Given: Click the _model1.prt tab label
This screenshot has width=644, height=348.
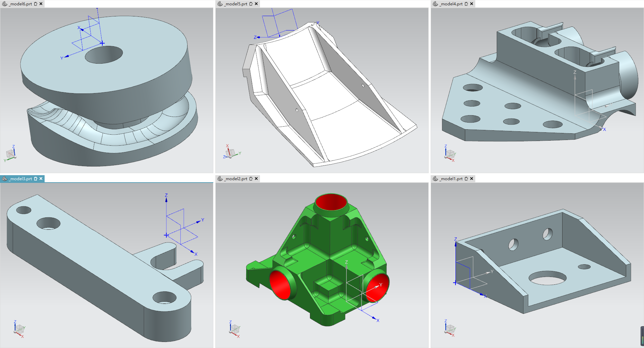Looking at the screenshot, I should pyautogui.click(x=451, y=179).
